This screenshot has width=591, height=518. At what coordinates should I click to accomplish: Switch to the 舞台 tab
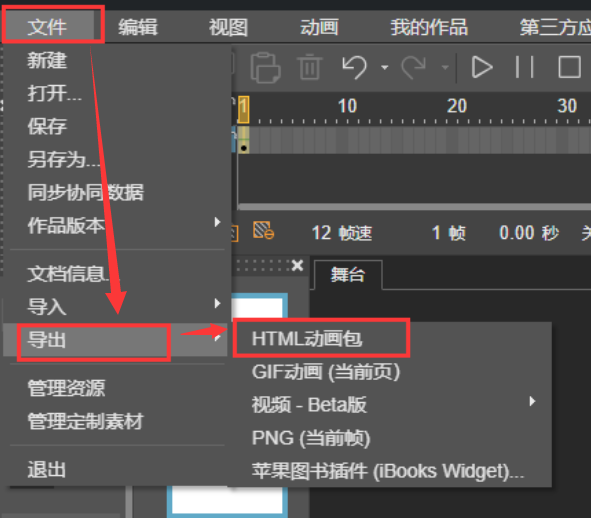348,274
